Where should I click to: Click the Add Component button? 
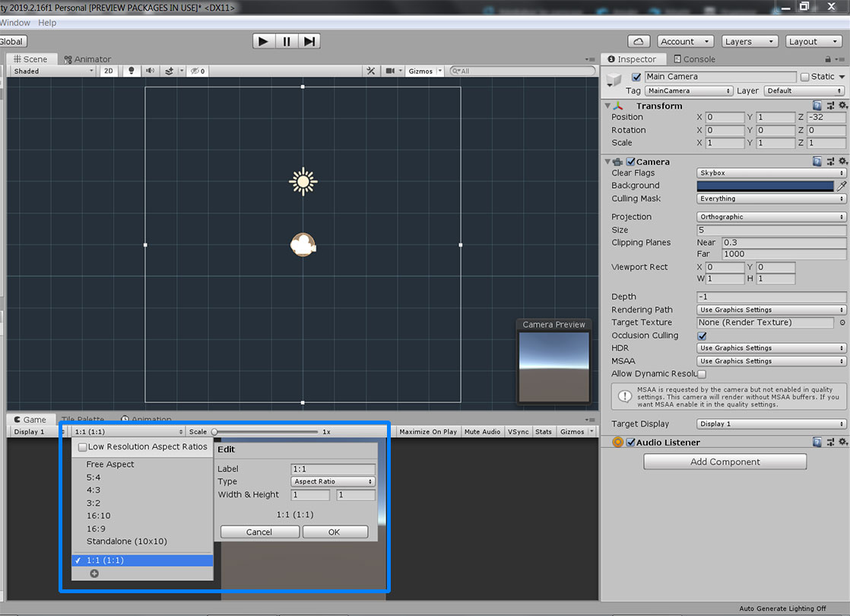(x=725, y=462)
